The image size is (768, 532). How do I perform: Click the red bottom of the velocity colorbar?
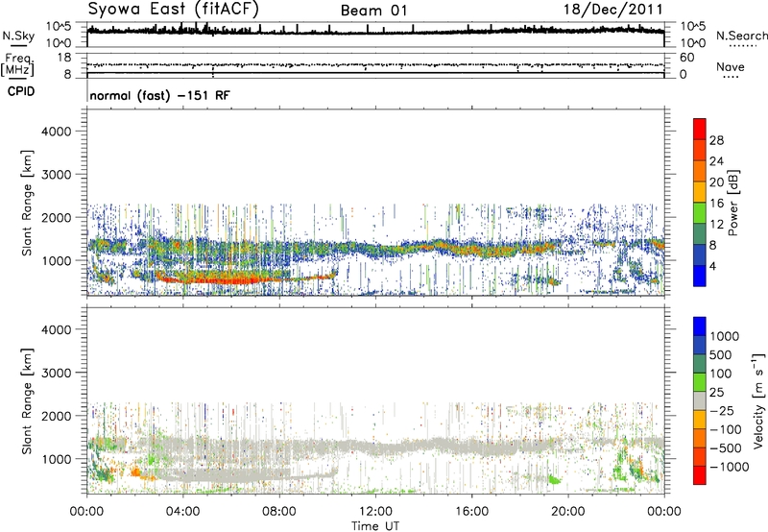click(x=700, y=475)
